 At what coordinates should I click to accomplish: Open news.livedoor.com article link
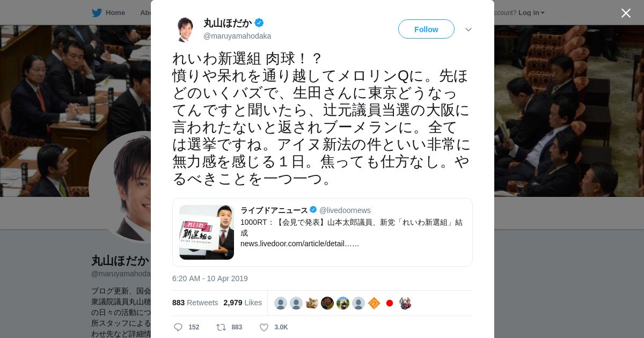(299, 244)
